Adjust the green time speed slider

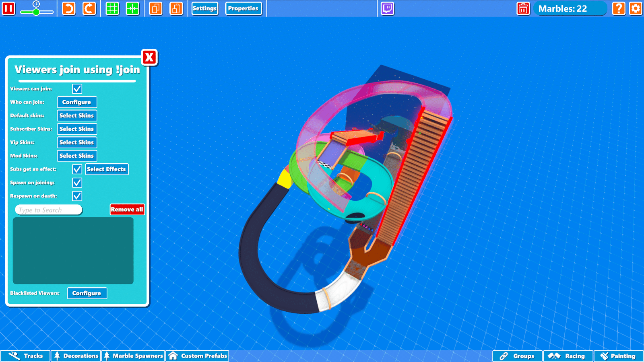pos(36,12)
